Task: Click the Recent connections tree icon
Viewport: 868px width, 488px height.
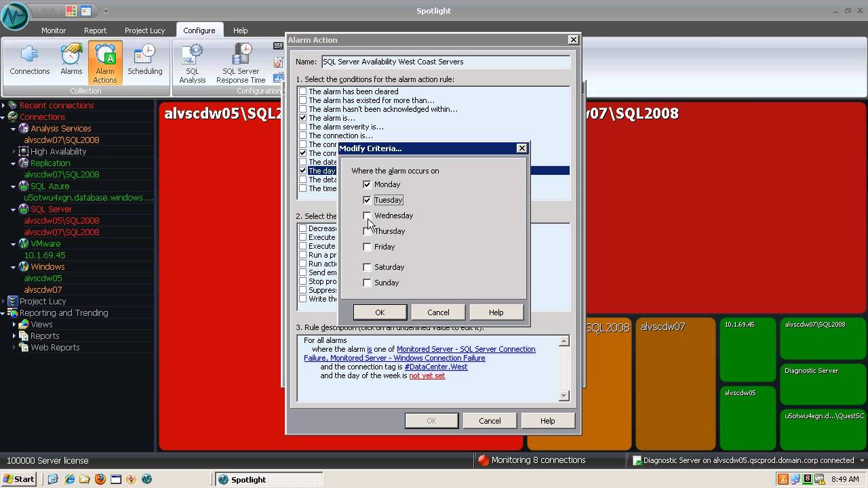Action: [x=12, y=106]
